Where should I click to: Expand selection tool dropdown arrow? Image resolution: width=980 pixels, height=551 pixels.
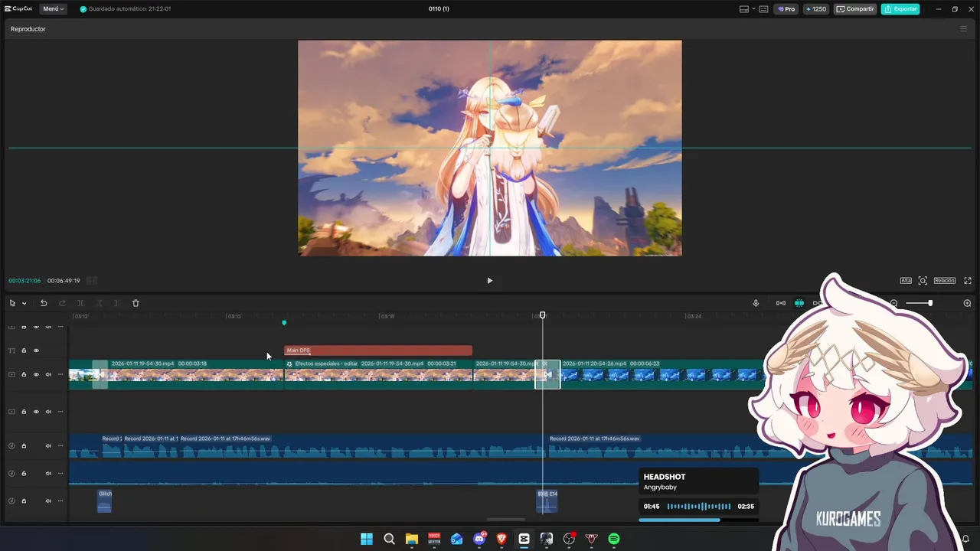pos(24,303)
